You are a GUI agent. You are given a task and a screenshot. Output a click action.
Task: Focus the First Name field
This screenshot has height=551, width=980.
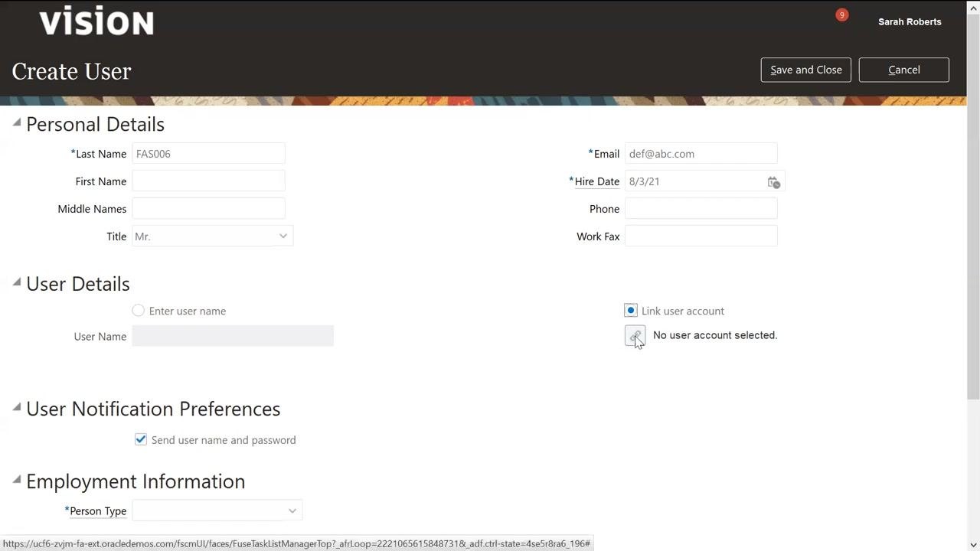(x=208, y=181)
